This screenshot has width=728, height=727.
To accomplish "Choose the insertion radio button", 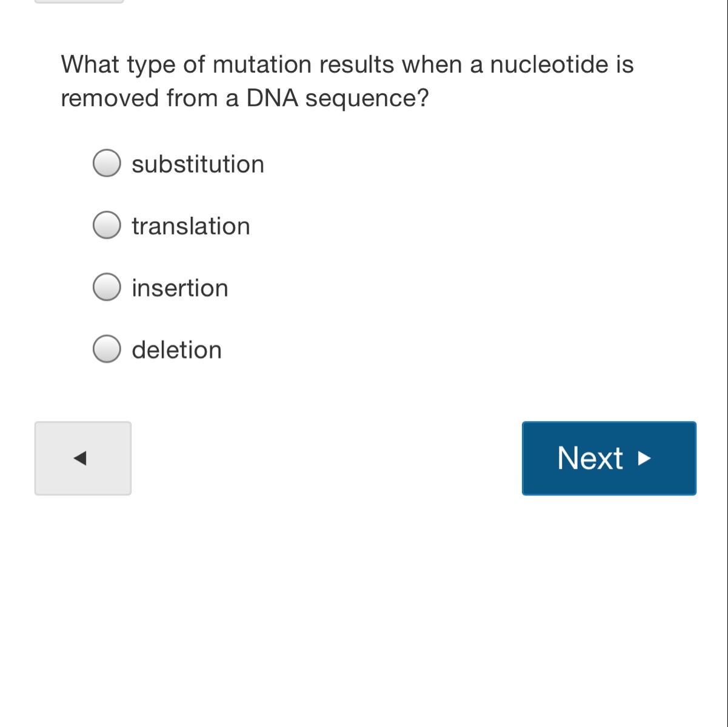I will tap(107, 287).
